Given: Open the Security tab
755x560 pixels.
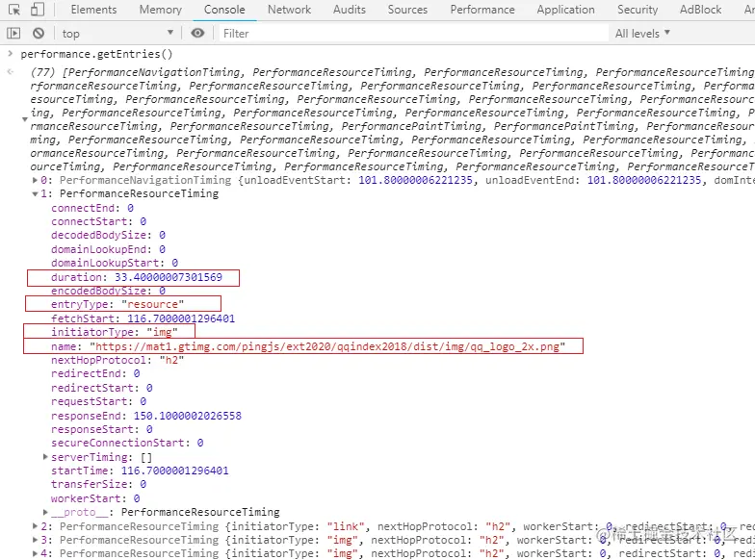Looking at the screenshot, I should tap(638, 10).
